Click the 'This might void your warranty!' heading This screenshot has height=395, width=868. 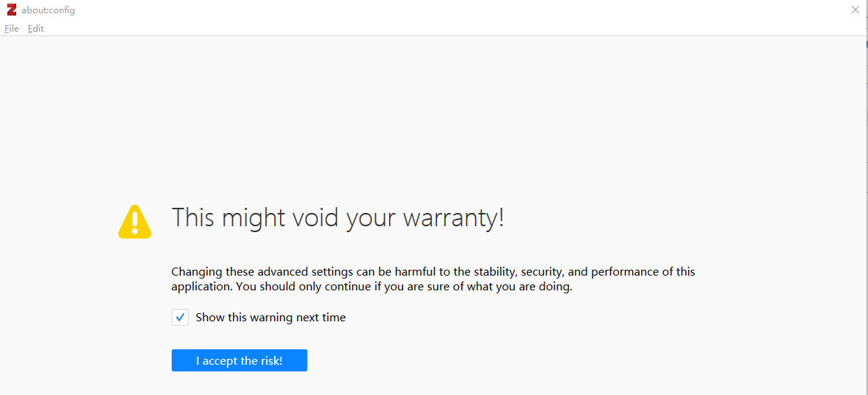(337, 217)
